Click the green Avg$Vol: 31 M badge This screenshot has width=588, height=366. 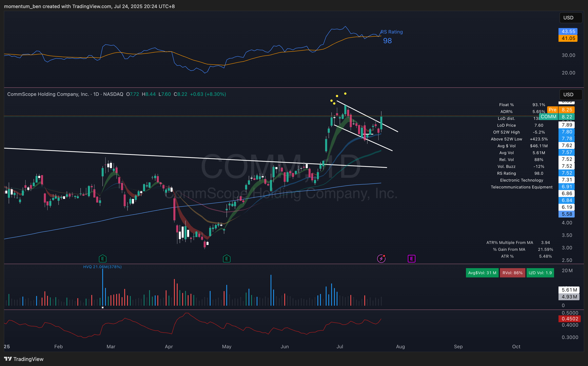(x=482, y=273)
